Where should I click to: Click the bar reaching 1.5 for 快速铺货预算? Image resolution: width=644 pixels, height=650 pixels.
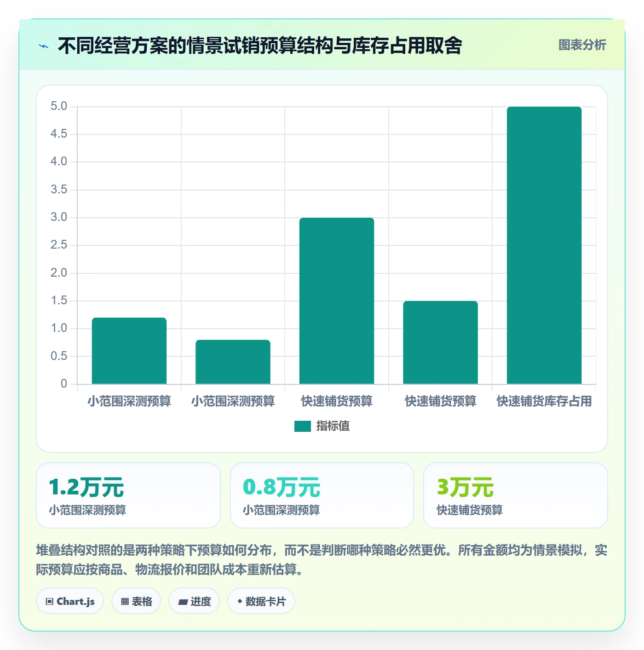pyautogui.click(x=440, y=342)
